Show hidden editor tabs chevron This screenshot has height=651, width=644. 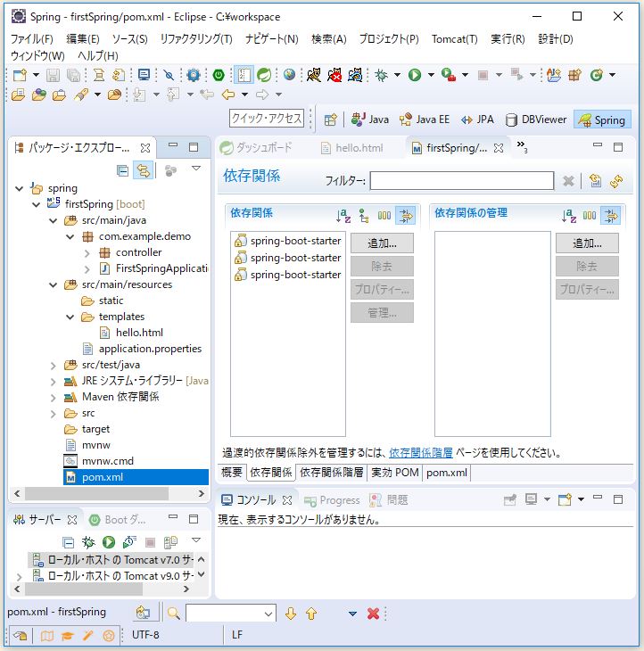522,146
